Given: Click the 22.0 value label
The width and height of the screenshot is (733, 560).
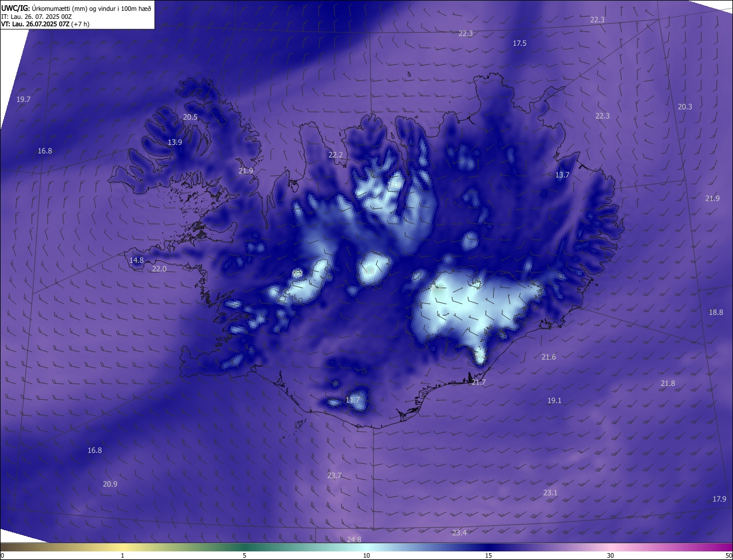Looking at the screenshot, I should (x=159, y=269).
